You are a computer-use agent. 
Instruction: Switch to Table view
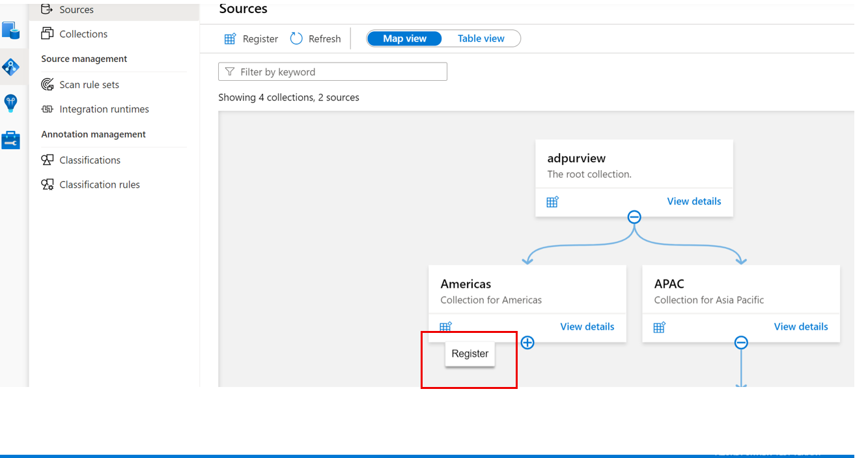[x=481, y=38]
